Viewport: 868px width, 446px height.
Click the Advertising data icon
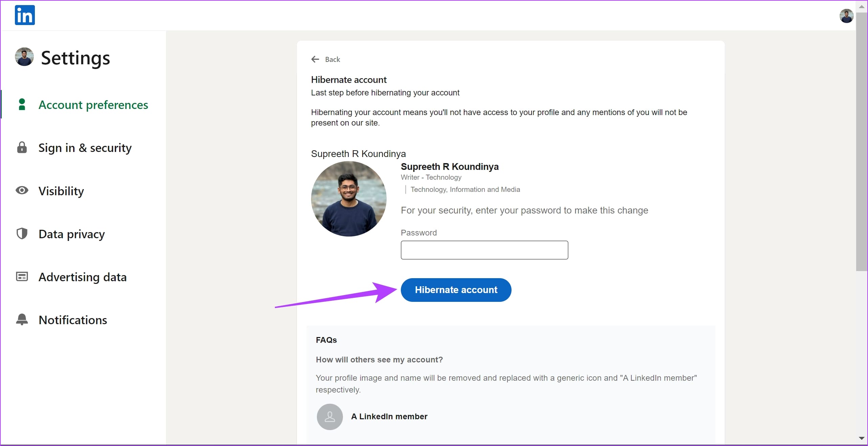(22, 276)
